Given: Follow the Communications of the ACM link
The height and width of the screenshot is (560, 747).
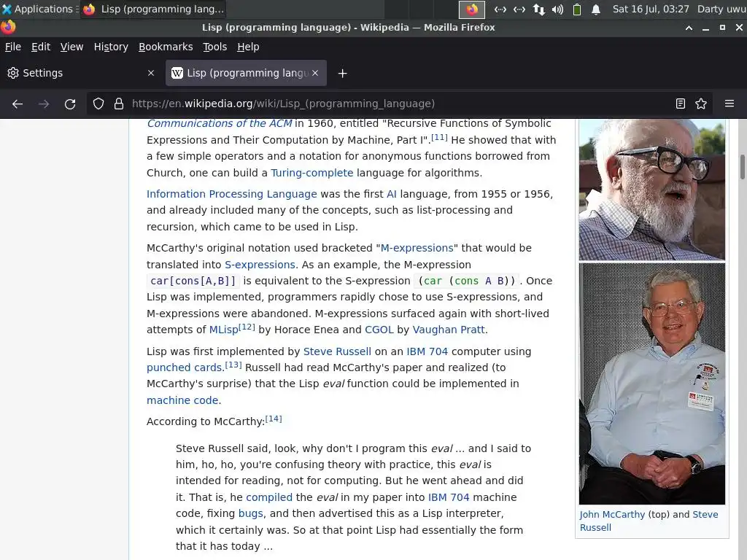Looking at the screenshot, I should click(219, 123).
